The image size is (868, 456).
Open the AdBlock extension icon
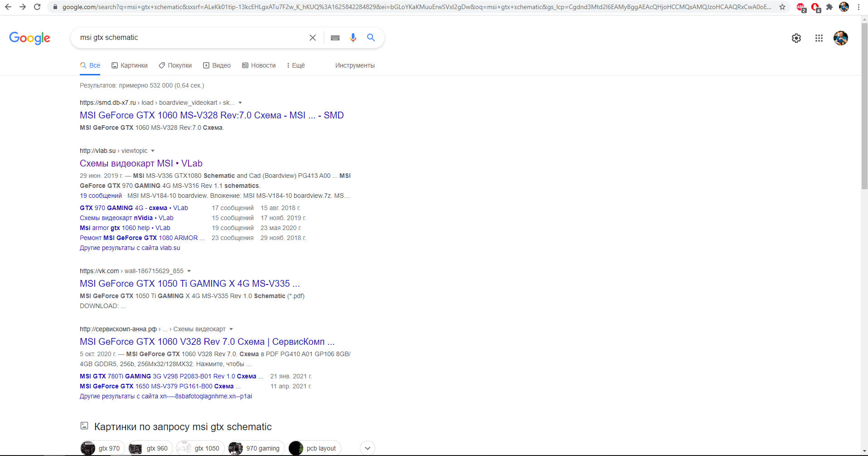(801, 7)
